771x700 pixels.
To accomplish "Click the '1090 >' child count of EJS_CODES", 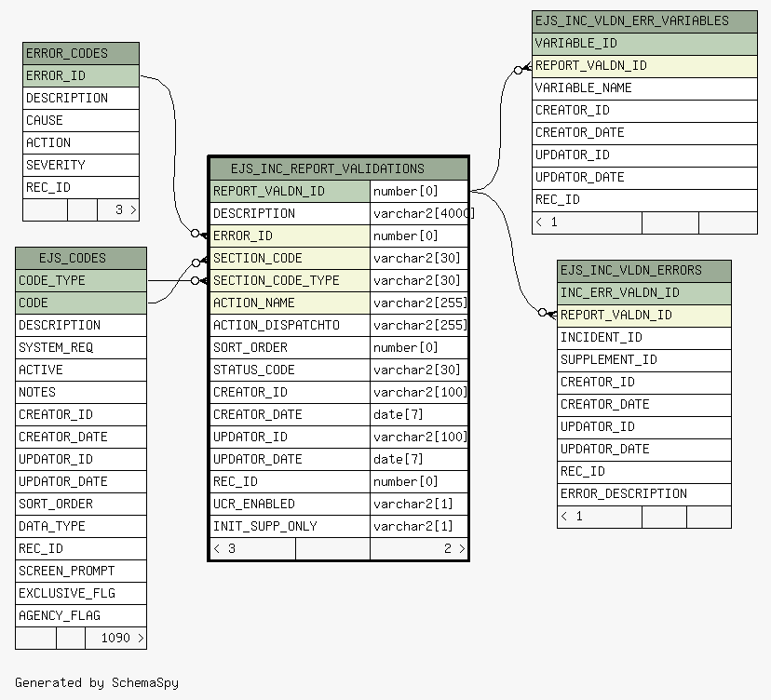I will coord(116,638).
